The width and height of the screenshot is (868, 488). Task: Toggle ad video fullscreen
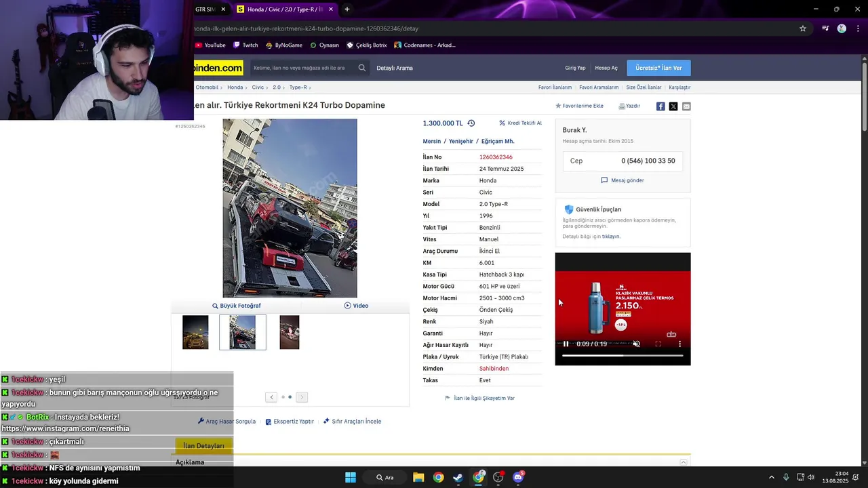tap(658, 344)
